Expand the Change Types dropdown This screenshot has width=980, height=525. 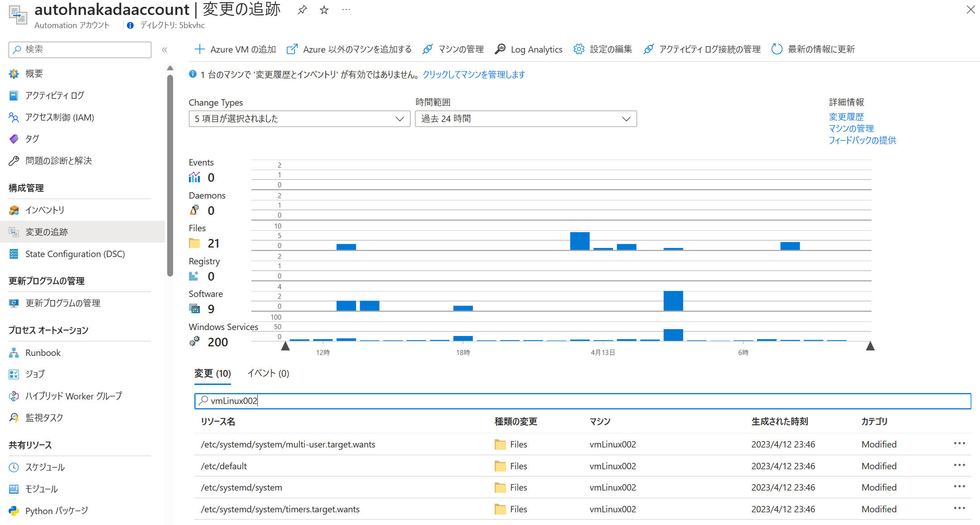pyautogui.click(x=299, y=119)
